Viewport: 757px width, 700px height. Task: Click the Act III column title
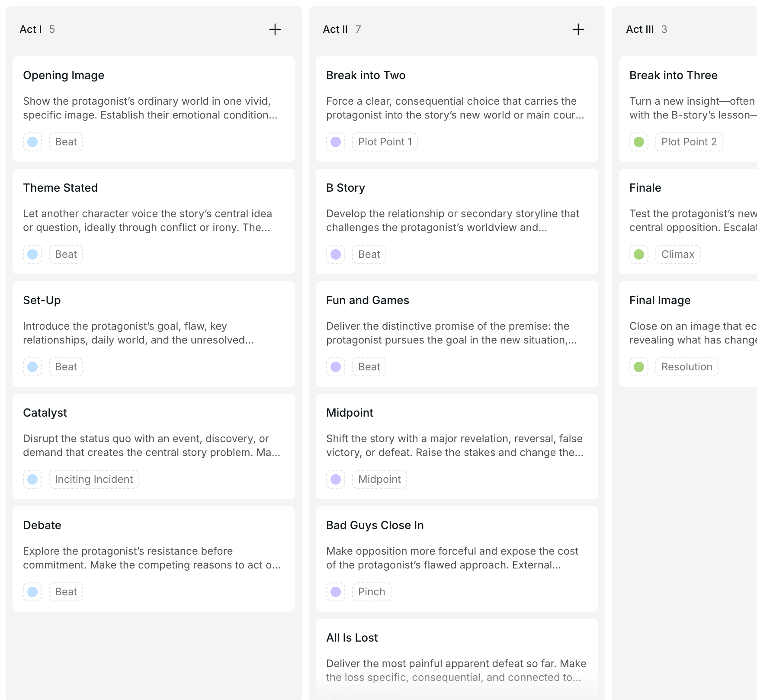(x=640, y=29)
